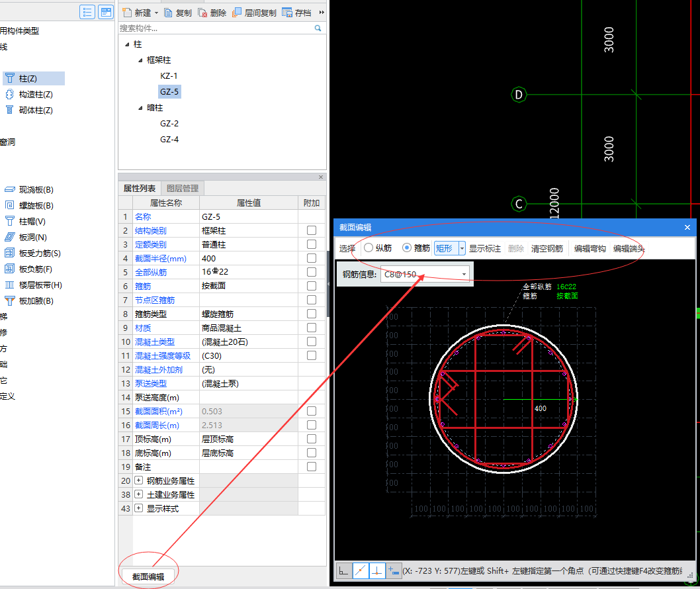Click the New (新建) component icon
Image resolution: width=700 pixels, height=589 pixels.
pyautogui.click(x=127, y=13)
